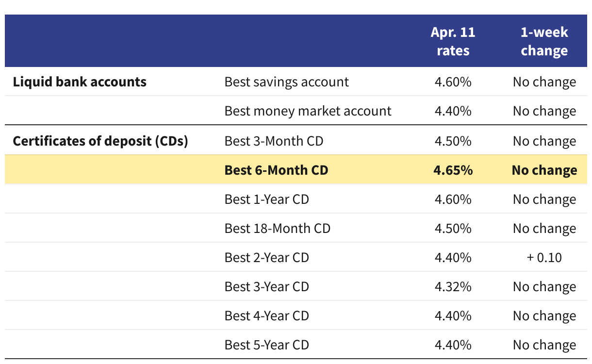Click the 4.65% rate in the highlighted row
Screen dimensions: 592x364
click(453, 170)
